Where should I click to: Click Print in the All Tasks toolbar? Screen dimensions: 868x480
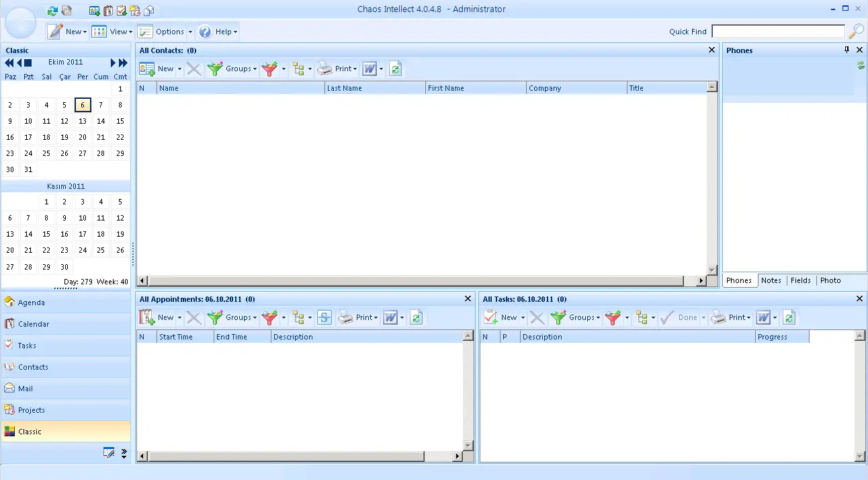[732, 317]
